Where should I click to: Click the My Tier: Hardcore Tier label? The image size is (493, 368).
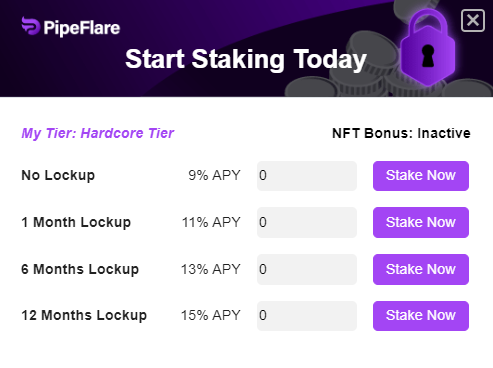pos(98,134)
